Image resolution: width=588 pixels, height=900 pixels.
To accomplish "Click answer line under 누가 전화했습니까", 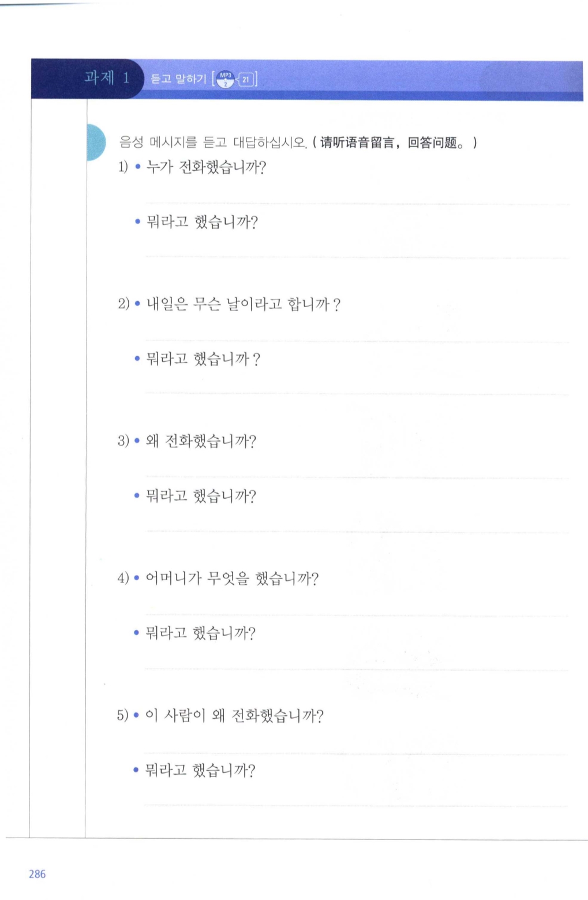I will tap(356, 204).
